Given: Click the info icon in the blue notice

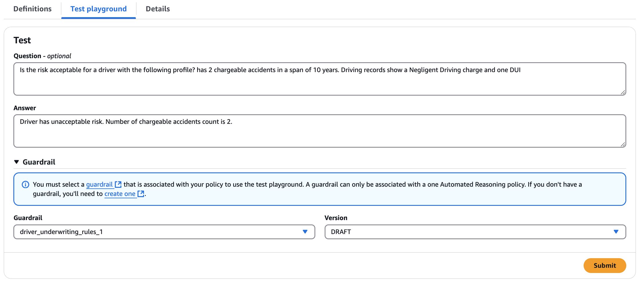Looking at the screenshot, I should [x=26, y=184].
